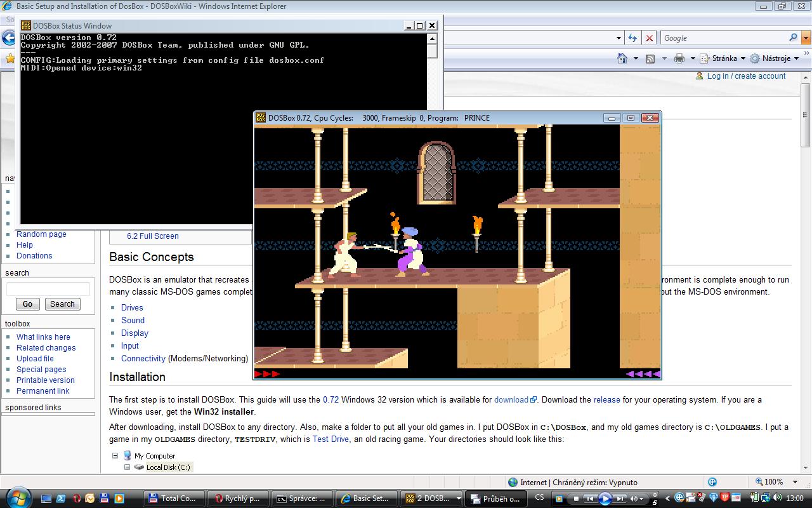Image resolution: width=812 pixels, height=508 pixels.
Task: Open the 6.2 Full Screen contents link
Action: pyautogui.click(x=153, y=236)
